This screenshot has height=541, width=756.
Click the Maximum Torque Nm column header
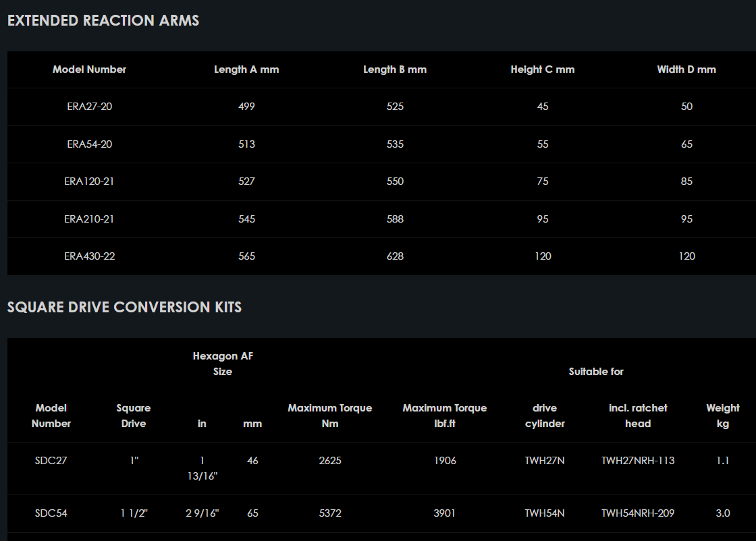tap(330, 416)
